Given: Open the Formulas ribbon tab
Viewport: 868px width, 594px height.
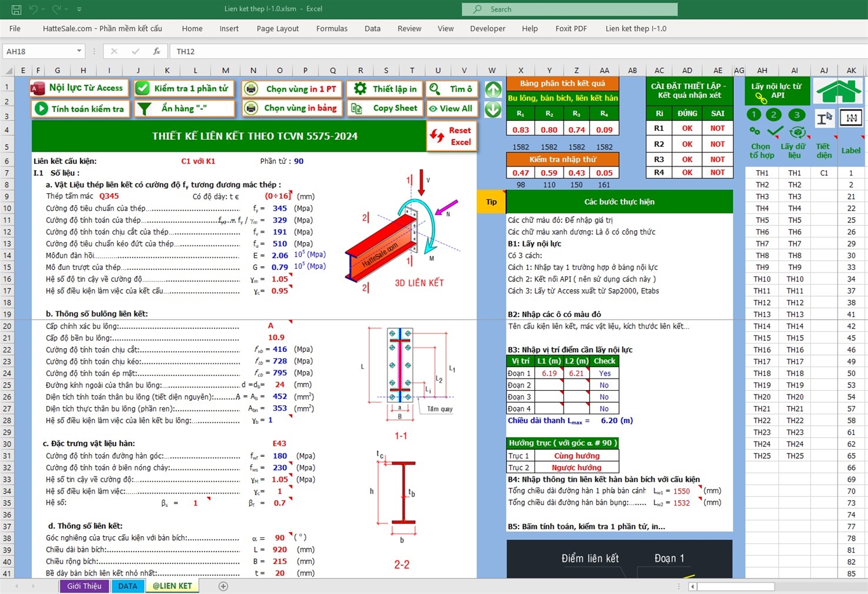Looking at the screenshot, I should coord(332,29).
